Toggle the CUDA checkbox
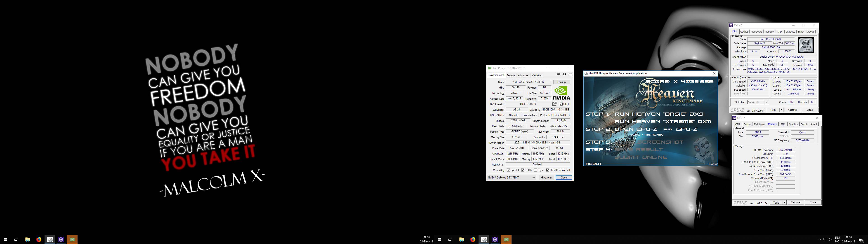This screenshot has height=244, width=868. click(x=523, y=170)
